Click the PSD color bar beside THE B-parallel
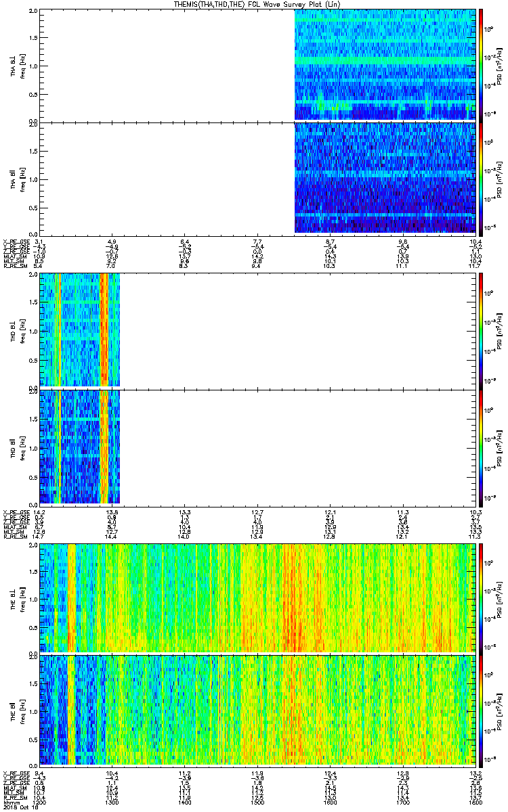The width and height of the screenshot is (508, 812). 482,710
